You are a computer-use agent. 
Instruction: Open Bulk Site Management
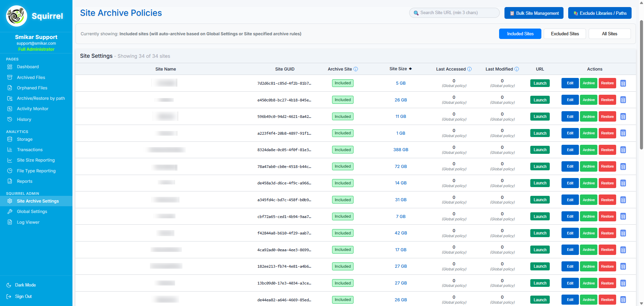534,13
